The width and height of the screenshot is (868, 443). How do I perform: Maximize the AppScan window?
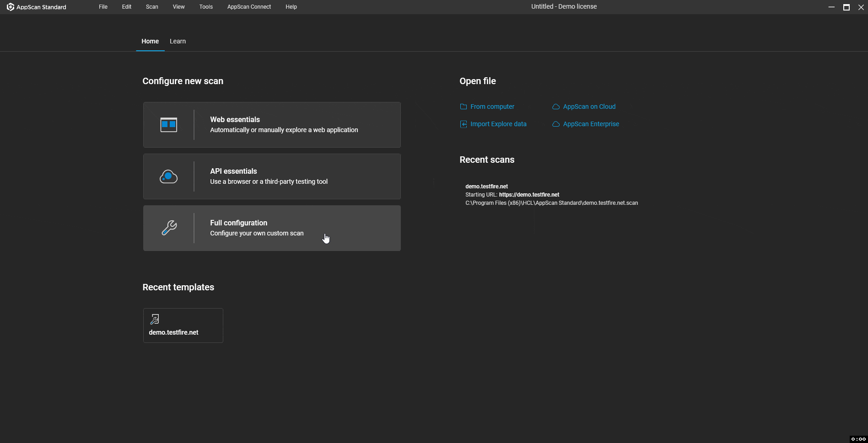pyautogui.click(x=846, y=7)
